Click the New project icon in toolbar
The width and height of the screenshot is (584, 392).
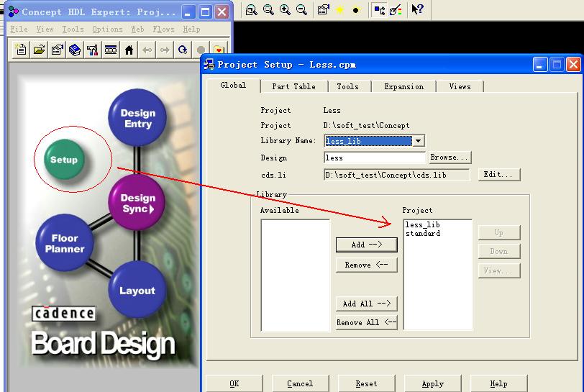click(x=22, y=50)
